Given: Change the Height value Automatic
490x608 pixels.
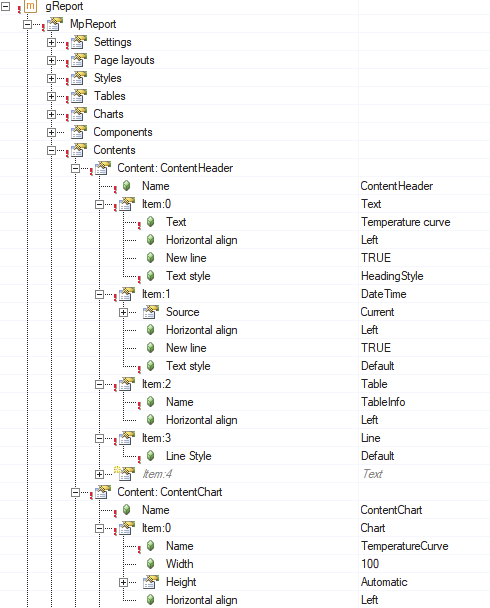Looking at the screenshot, I should coord(384,582).
